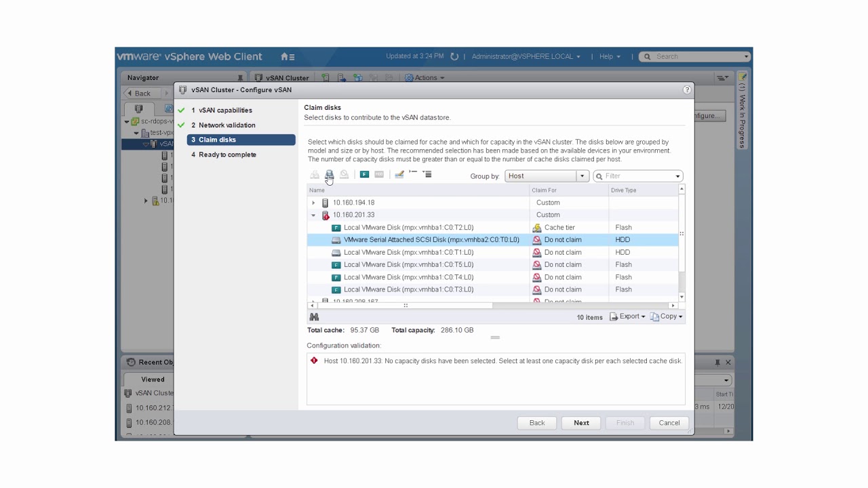Open the Copy dropdown menu

coord(667,317)
